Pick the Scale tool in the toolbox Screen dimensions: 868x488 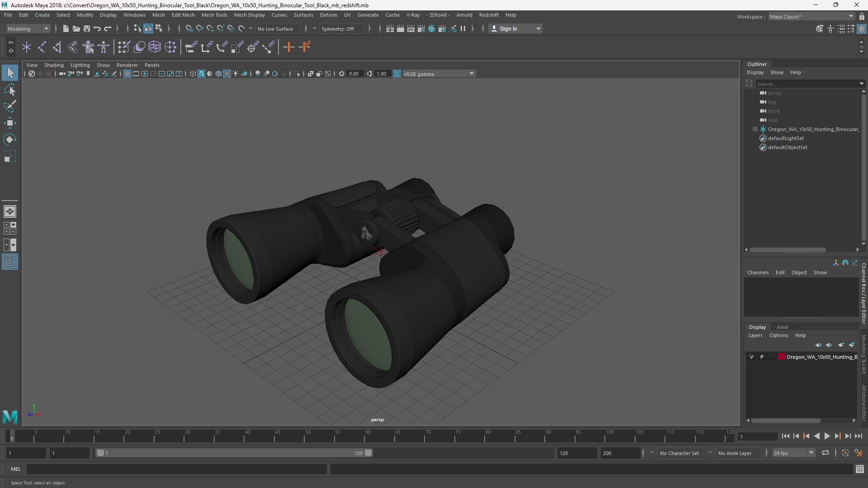10,156
